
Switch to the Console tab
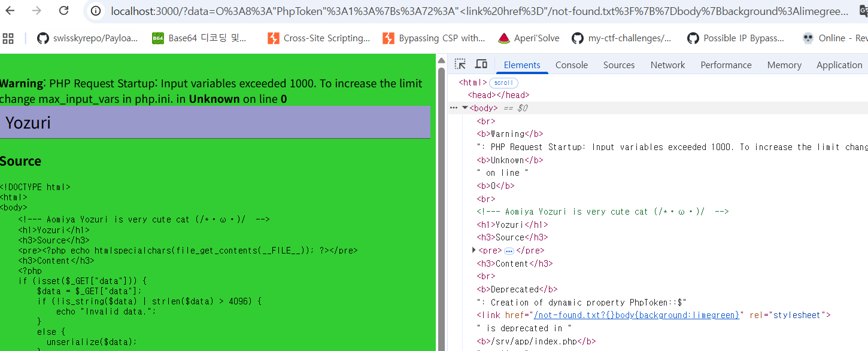(x=572, y=65)
